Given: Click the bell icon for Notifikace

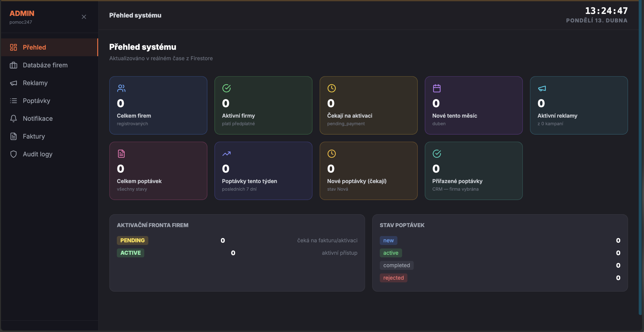Looking at the screenshot, I should (x=14, y=118).
